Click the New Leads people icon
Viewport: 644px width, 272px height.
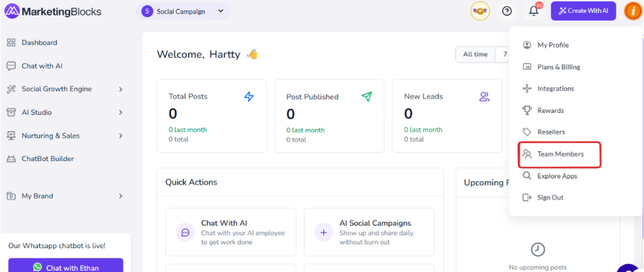coord(485,97)
